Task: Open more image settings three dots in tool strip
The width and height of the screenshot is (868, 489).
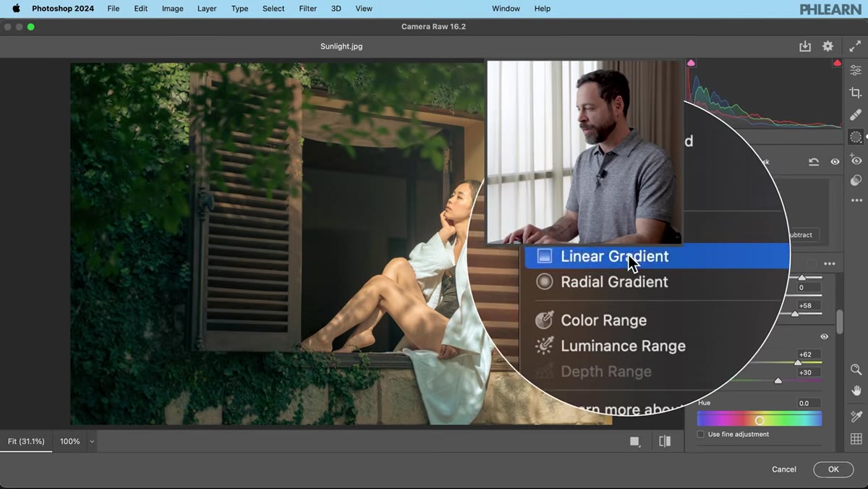Action: [x=856, y=200]
